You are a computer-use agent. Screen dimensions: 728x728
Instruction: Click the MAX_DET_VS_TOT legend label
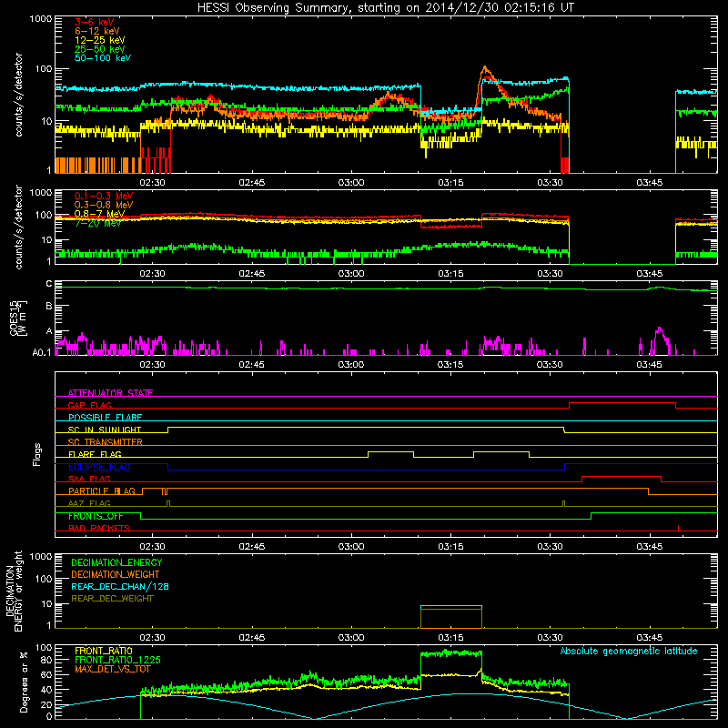[x=112, y=669]
